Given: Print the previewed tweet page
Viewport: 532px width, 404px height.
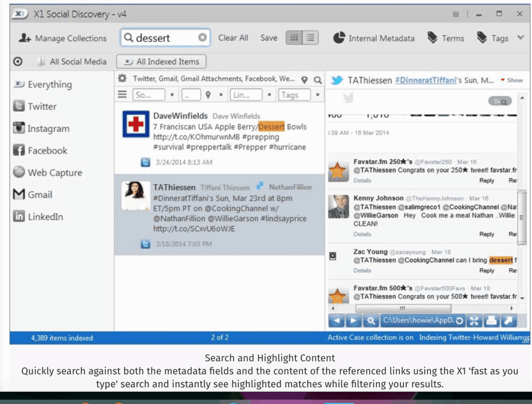Looking at the screenshot, I should [491, 321].
